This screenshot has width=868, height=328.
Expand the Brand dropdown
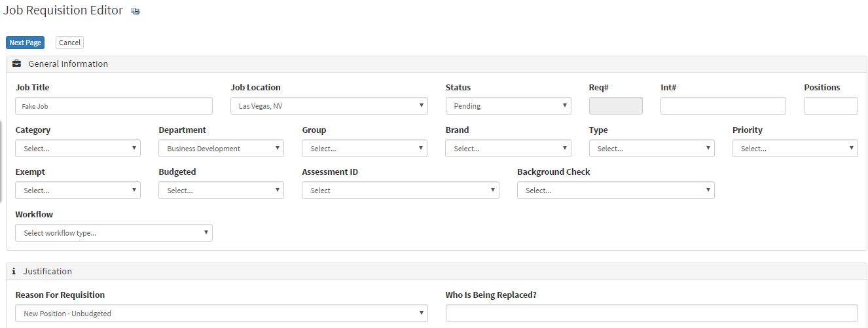point(508,149)
